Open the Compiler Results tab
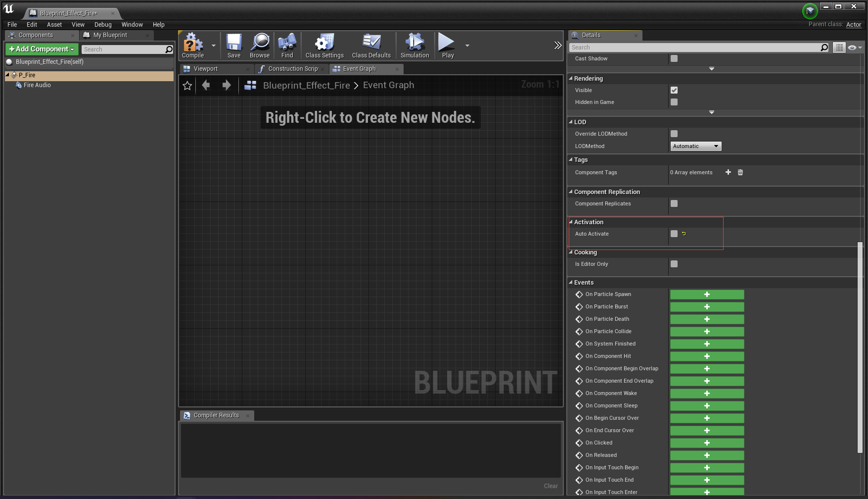 click(x=217, y=415)
